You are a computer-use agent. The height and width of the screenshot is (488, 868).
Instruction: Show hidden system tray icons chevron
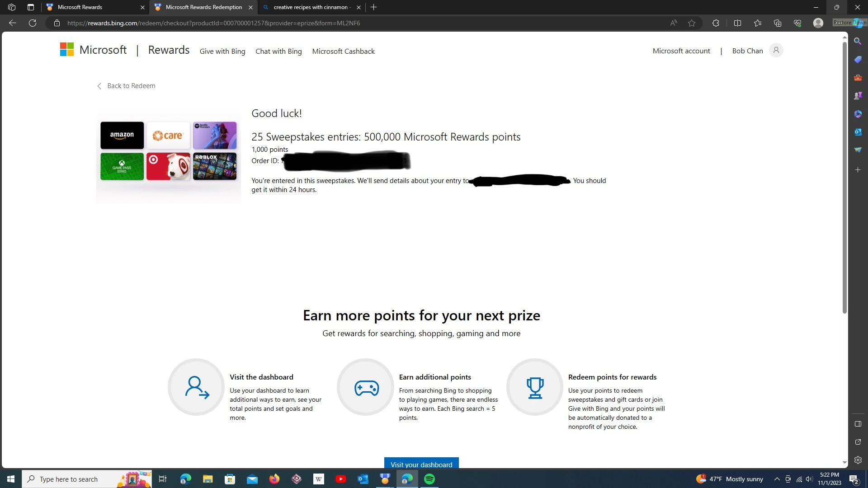(777, 479)
